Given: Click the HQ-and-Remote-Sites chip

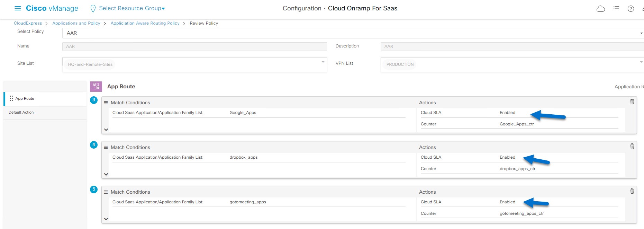Looking at the screenshot, I should click(x=90, y=64).
